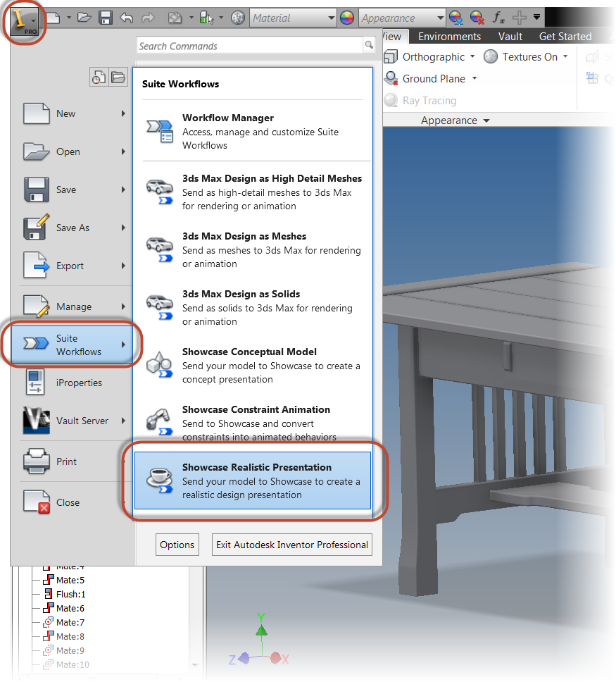Choose 3ds Max Design as Solids
This screenshot has height=682, width=616.
point(253,307)
